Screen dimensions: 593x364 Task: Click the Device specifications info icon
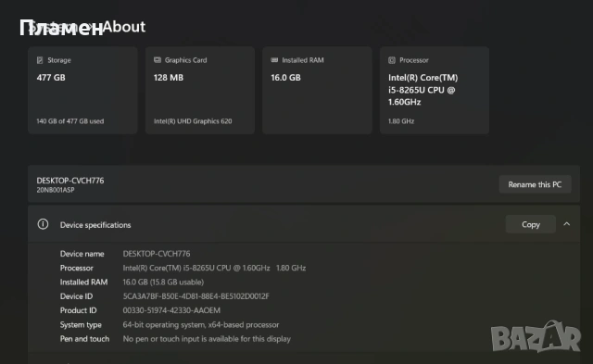[x=43, y=224]
